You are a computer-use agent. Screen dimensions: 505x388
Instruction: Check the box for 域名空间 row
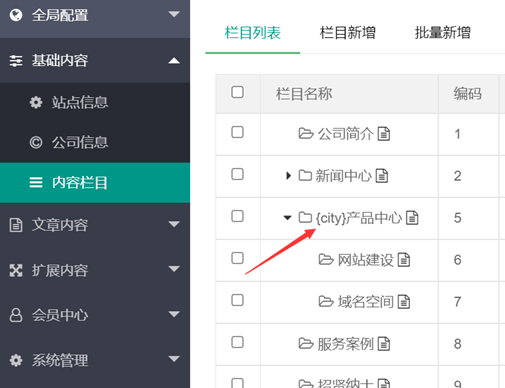[237, 300]
